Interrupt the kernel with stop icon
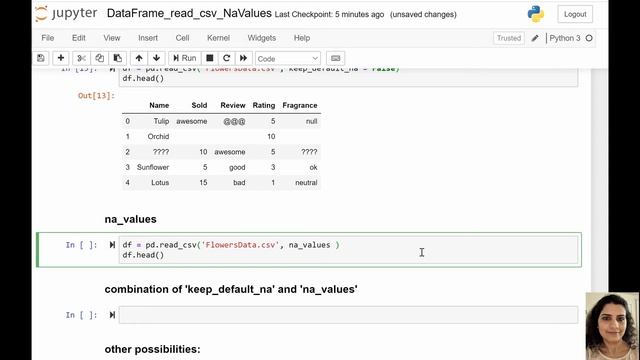This screenshot has width=640, height=360. click(210, 58)
